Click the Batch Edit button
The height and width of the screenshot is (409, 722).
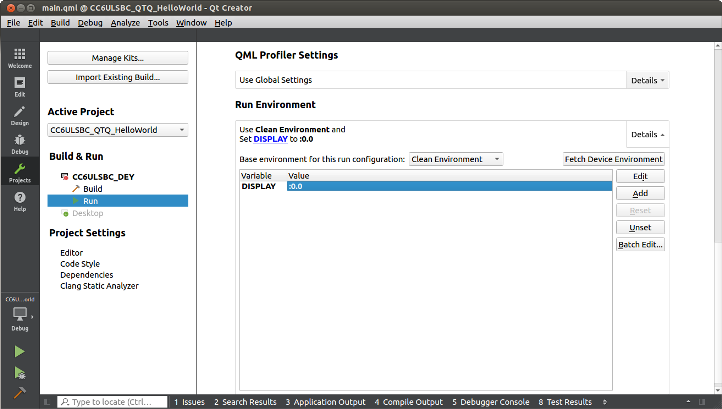coord(640,244)
